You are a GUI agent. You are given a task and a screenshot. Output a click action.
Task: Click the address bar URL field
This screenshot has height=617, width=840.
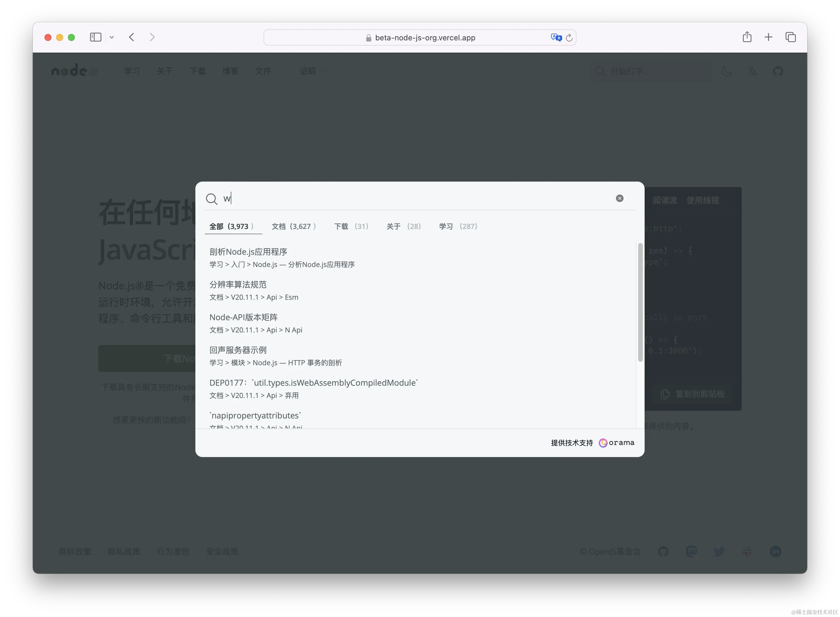[x=419, y=37]
